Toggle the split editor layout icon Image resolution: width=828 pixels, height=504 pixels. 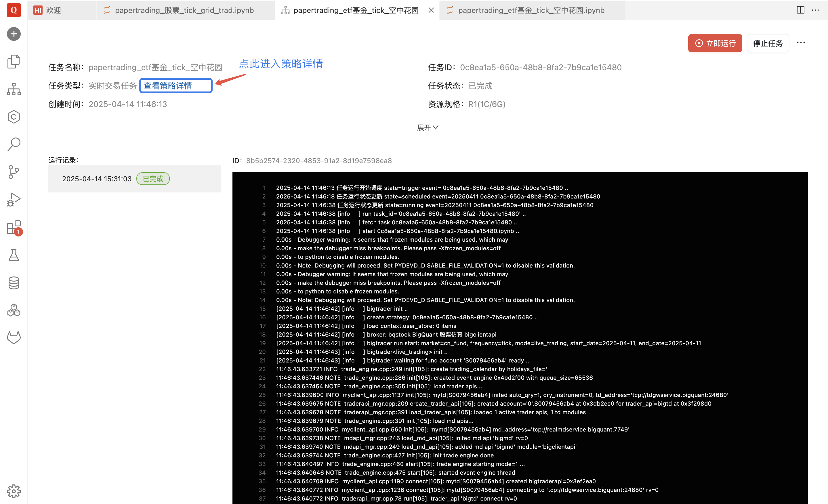coord(800,10)
